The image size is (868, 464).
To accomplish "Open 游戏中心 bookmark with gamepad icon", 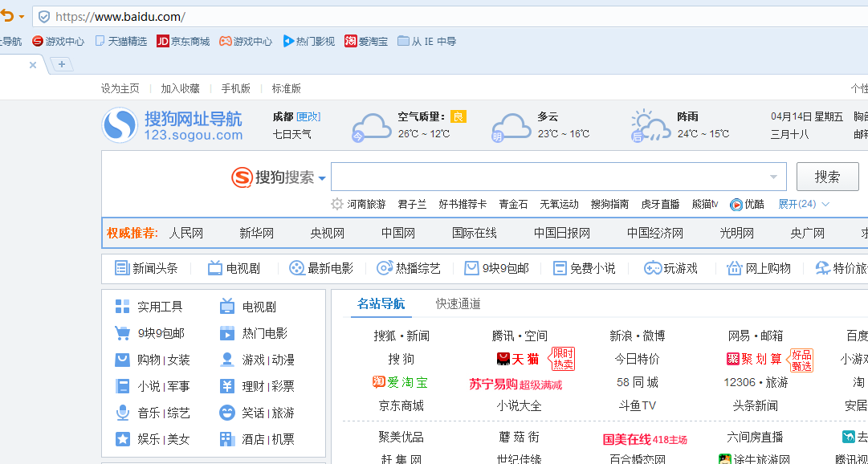I will (x=246, y=41).
